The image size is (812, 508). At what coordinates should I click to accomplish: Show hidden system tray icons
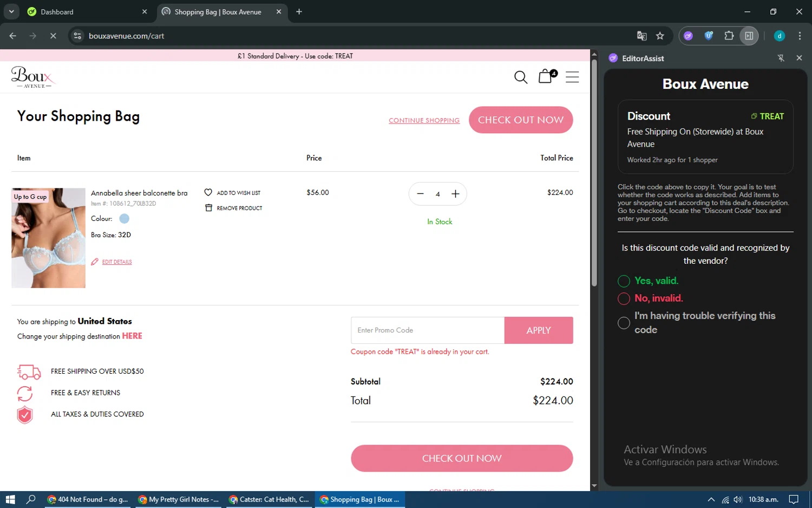tap(711, 499)
